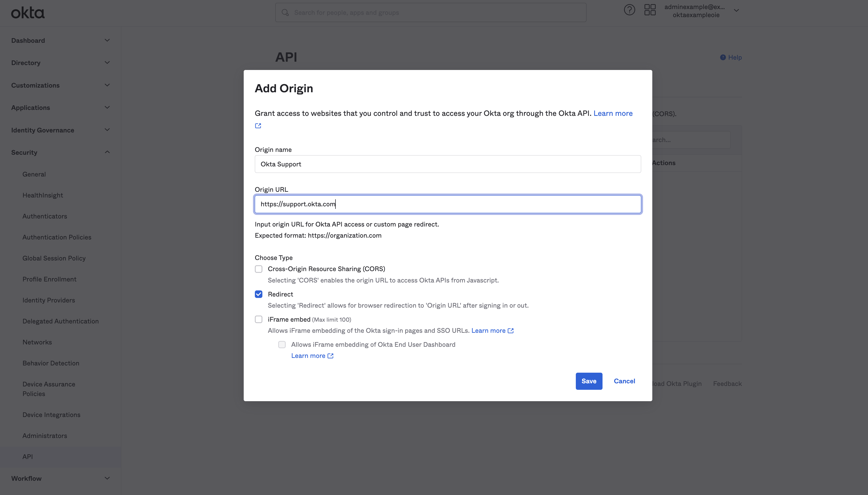The width and height of the screenshot is (868, 495).
Task: Click external link icon after iFrame Learn more
Action: [x=510, y=330]
